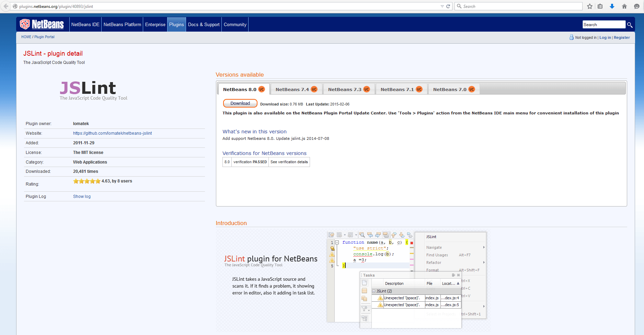Open See verification details link
Viewport: 644px width, 335px height.
coord(289,162)
